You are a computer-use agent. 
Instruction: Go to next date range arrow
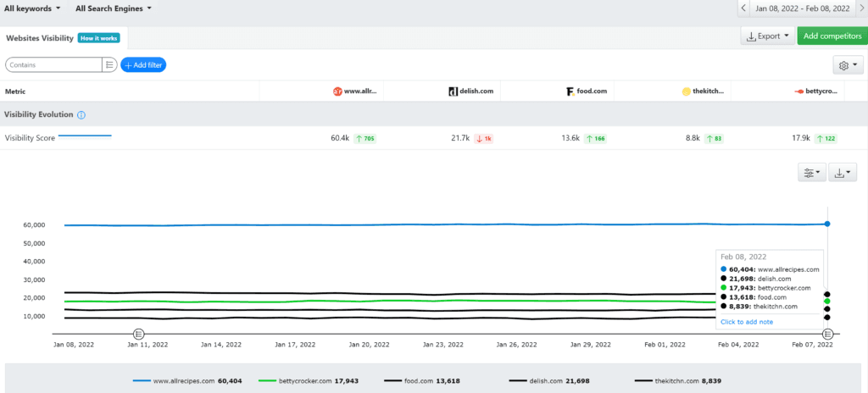click(861, 8)
